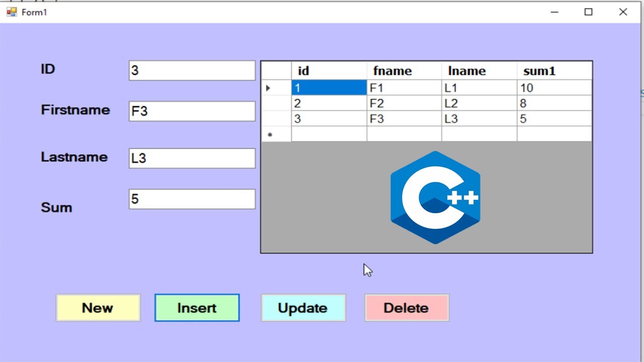Select the row header with the arrow indicator

coord(276,88)
